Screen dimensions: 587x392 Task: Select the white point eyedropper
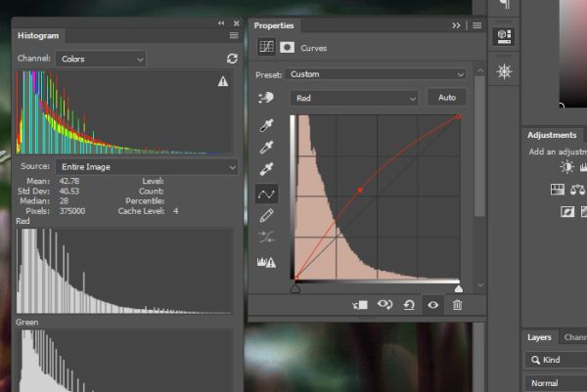point(266,169)
